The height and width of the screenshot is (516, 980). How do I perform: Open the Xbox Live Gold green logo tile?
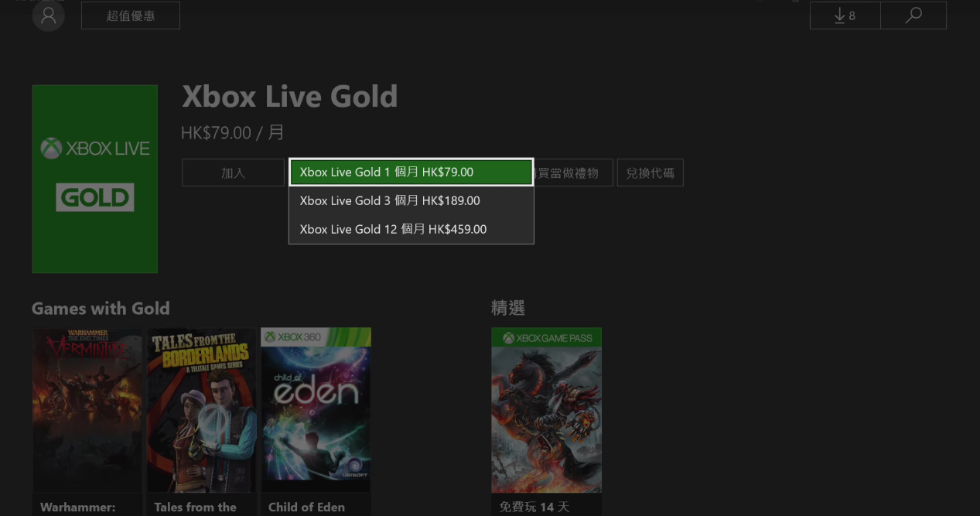click(x=95, y=179)
